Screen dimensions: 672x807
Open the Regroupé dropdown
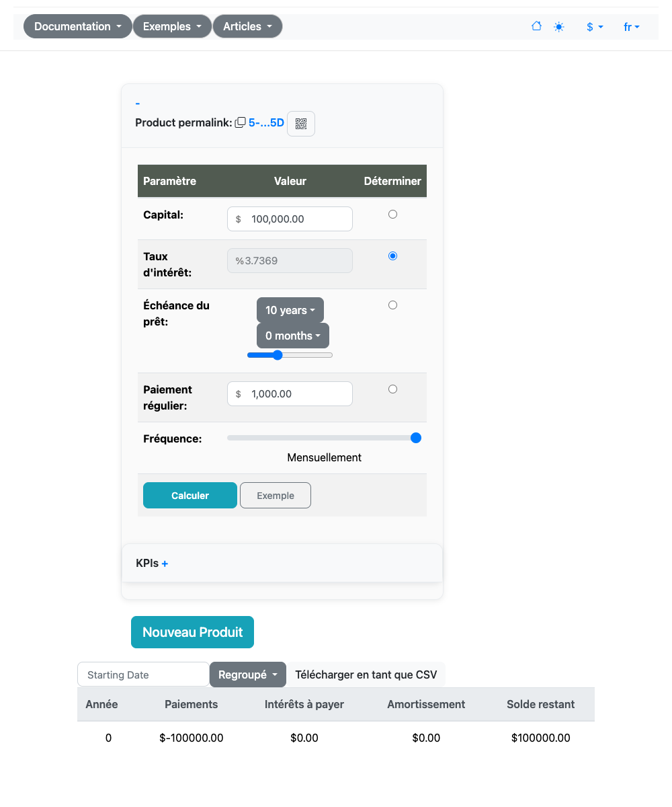tap(248, 675)
